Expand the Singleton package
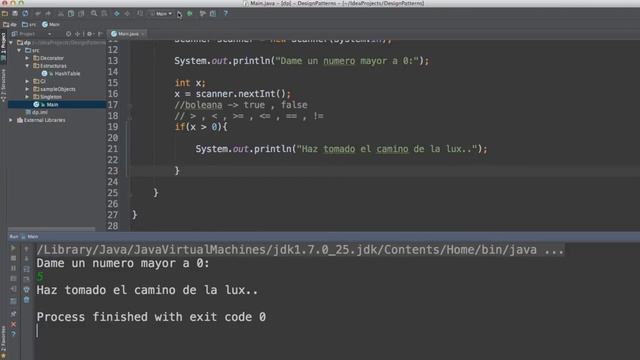 27,97
